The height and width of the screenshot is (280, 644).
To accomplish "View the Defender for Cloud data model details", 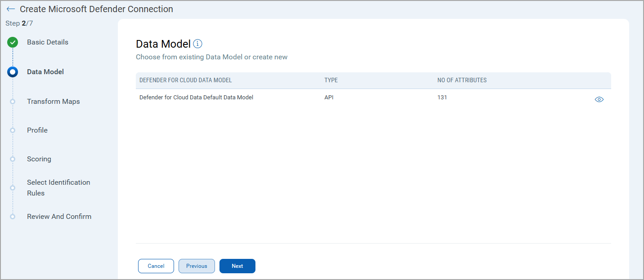I will coord(599,99).
